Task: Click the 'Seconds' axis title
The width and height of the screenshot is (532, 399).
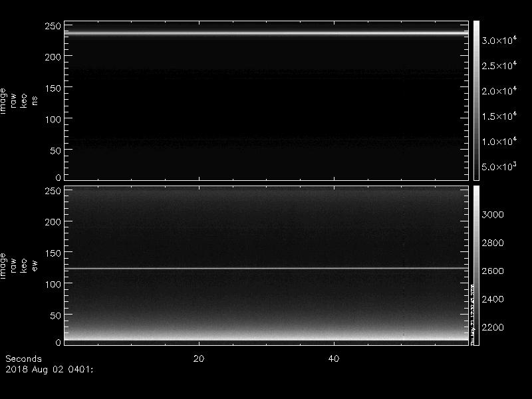Action: pyautogui.click(x=23, y=358)
